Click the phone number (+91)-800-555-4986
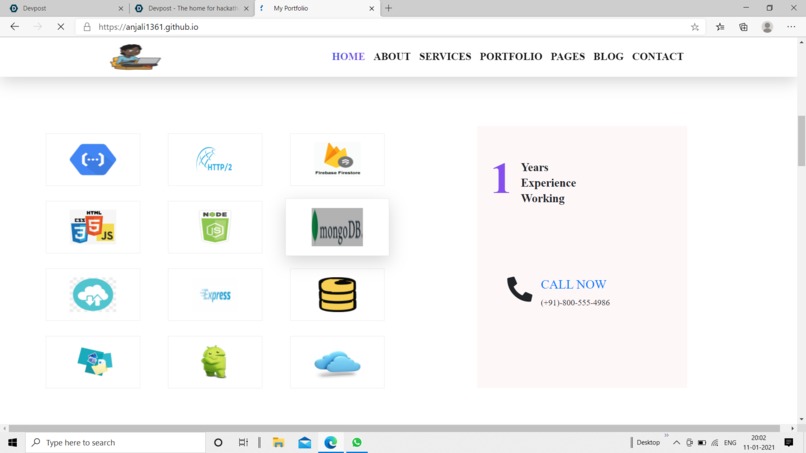This screenshot has width=806, height=453. click(575, 303)
